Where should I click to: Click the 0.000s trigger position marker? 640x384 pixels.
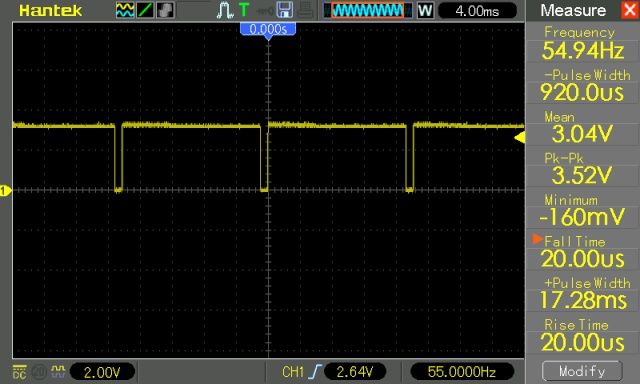pos(268,30)
